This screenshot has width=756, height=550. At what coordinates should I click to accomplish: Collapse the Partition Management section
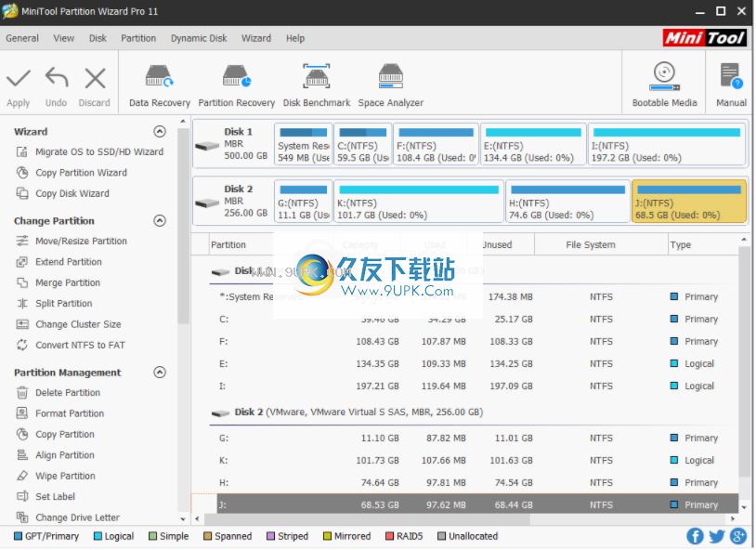point(160,373)
